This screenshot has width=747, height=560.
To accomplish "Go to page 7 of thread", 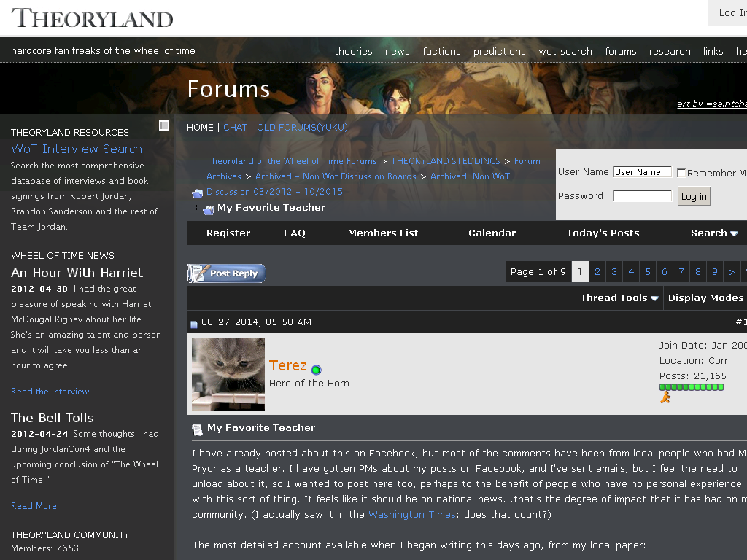I will pyautogui.click(x=681, y=271).
